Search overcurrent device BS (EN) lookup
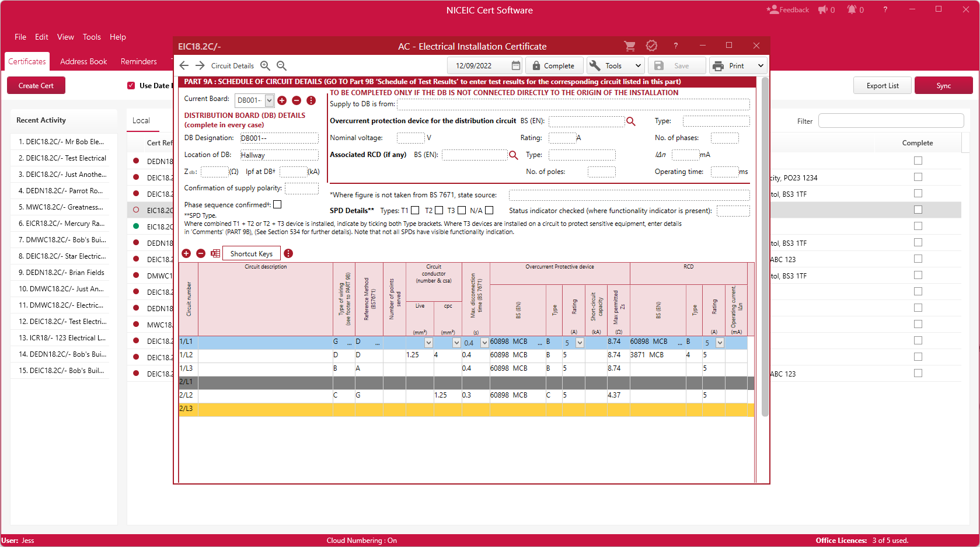 point(630,121)
